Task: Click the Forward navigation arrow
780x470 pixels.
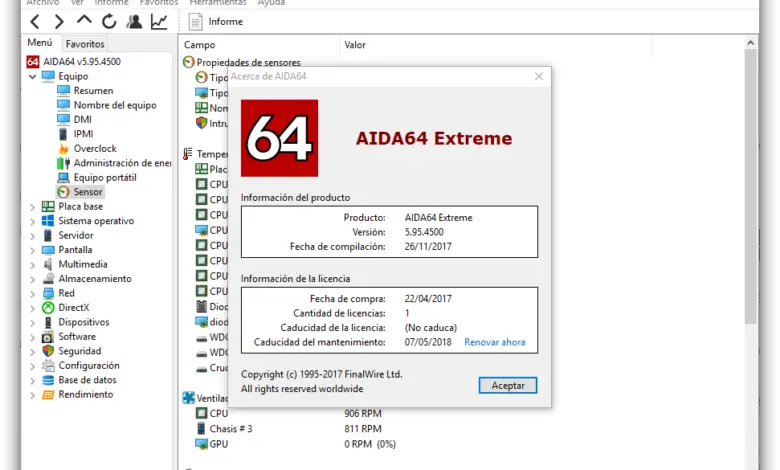Action: (59, 21)
